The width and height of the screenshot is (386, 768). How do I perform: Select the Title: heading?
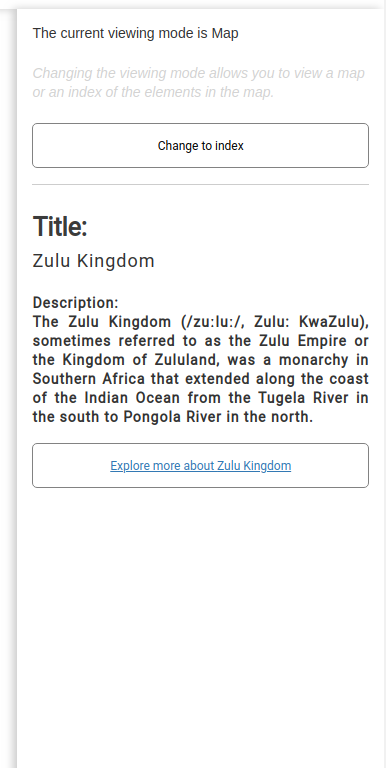pos(60,226)
